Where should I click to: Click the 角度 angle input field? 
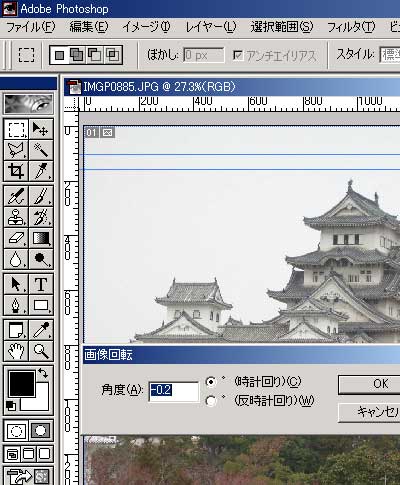click(174, 391)
